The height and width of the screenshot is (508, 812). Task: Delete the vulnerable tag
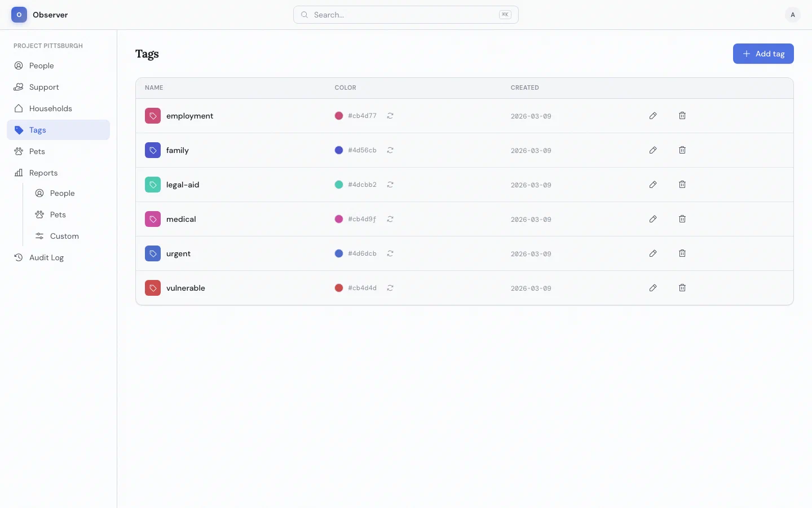(682, 288)
